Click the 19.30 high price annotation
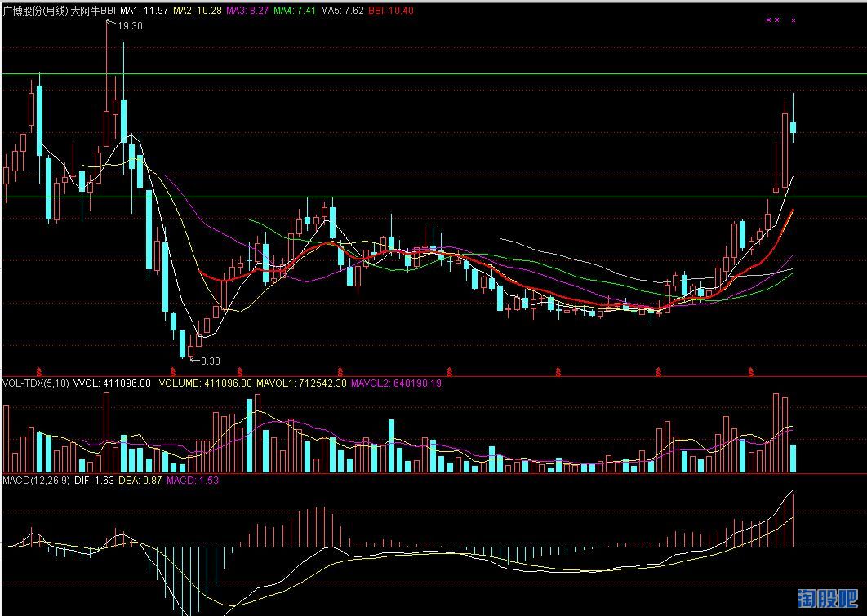The height and width of the screenshot is (616, 867). [x=130, y=25]
